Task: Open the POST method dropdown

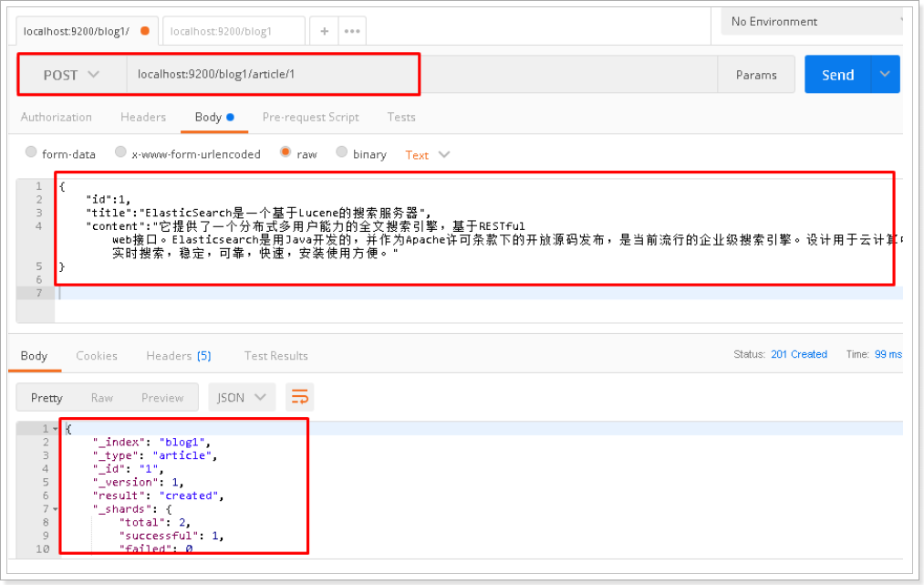Action: tap(71, 75)
